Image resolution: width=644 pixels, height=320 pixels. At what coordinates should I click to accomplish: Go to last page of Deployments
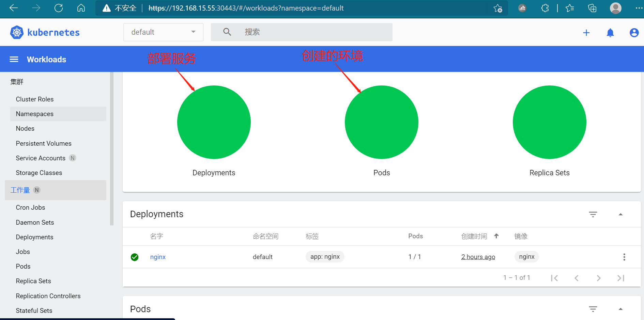[621, 278]
